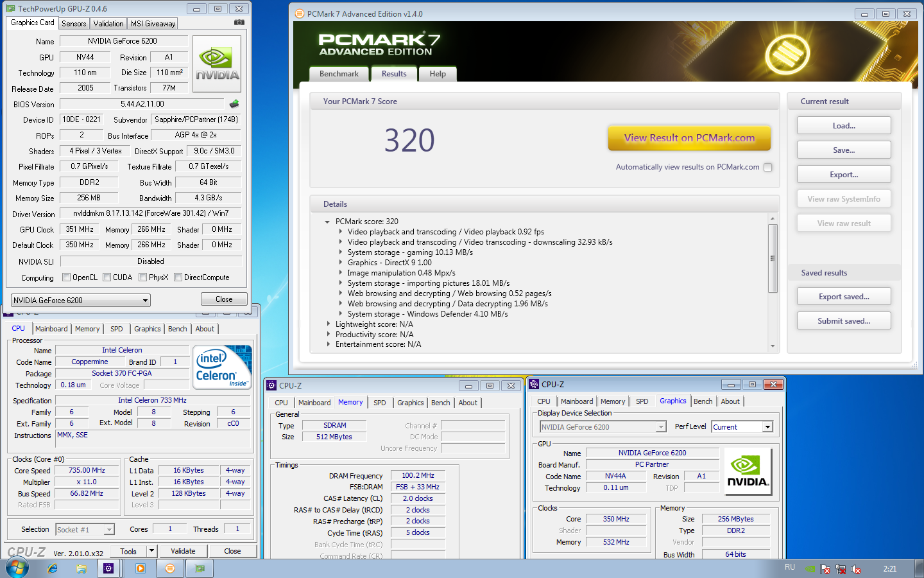Open the Windows Start menu orb
This screenshot has height=578, width=924.
click(x=17, y=568)
